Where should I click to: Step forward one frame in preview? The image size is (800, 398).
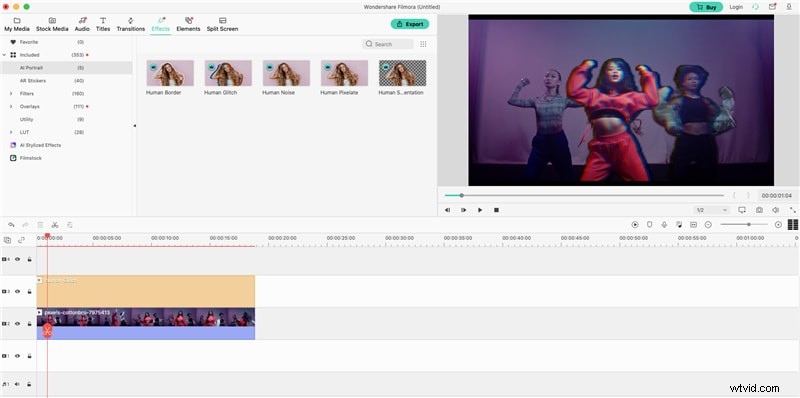(x=463, y=210)
